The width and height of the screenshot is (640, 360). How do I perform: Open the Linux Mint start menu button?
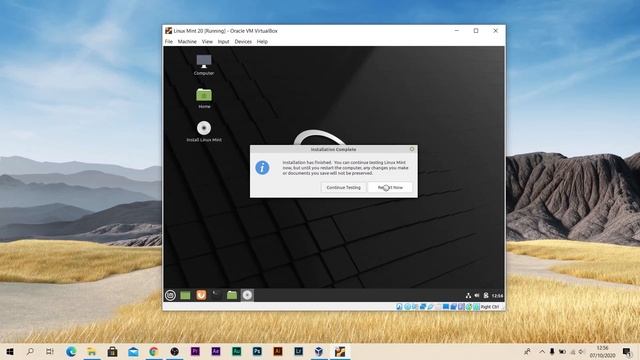pos(170,295)
